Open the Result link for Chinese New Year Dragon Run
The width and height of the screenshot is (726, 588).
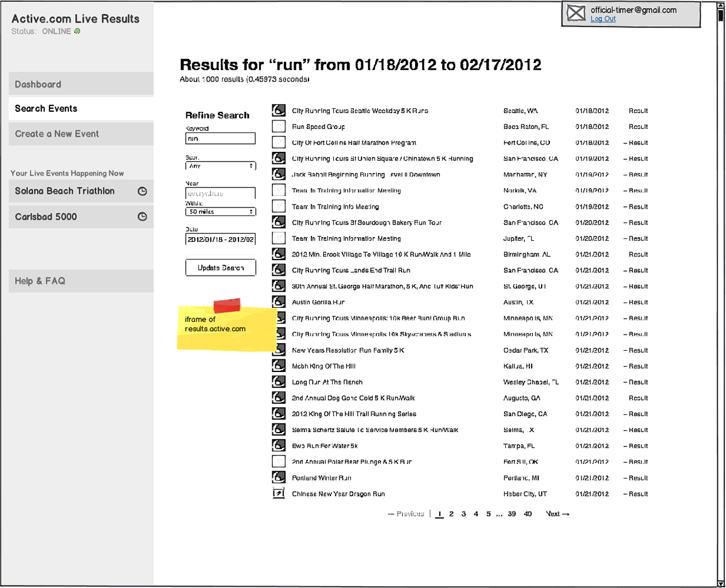point(636,494)
